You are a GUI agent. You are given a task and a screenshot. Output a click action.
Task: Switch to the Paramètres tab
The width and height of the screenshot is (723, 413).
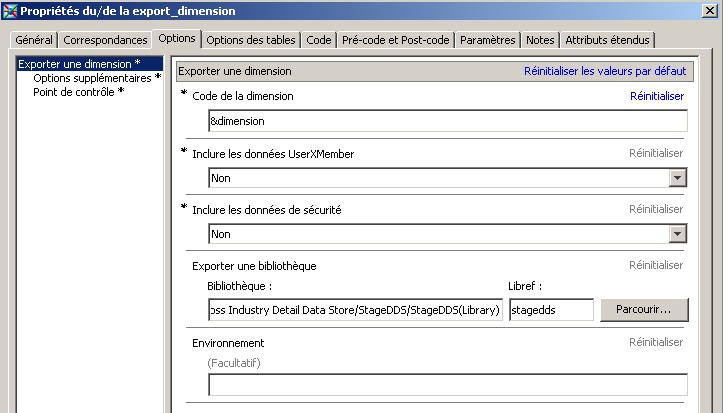[489, 40]
